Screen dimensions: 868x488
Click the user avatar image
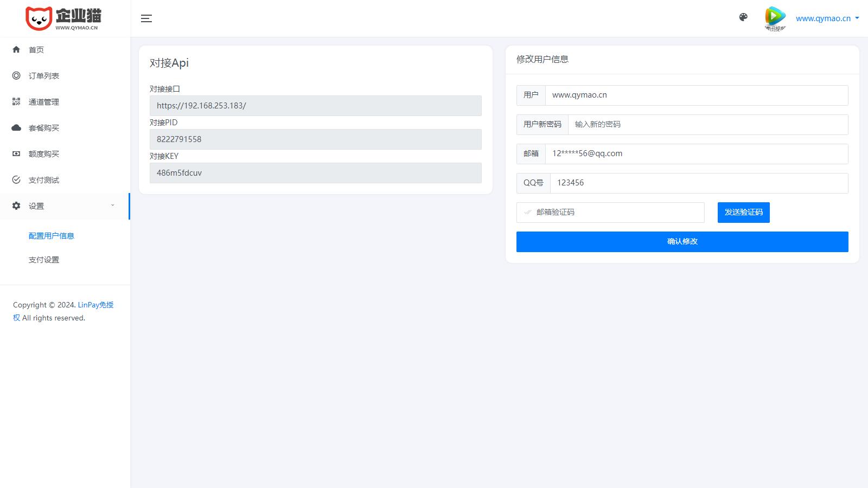point(775,18)
